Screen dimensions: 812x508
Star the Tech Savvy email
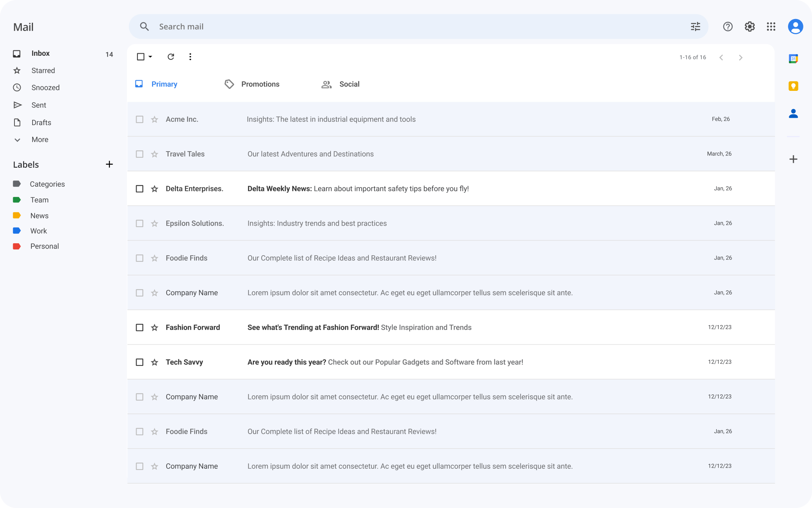(155, 362)
